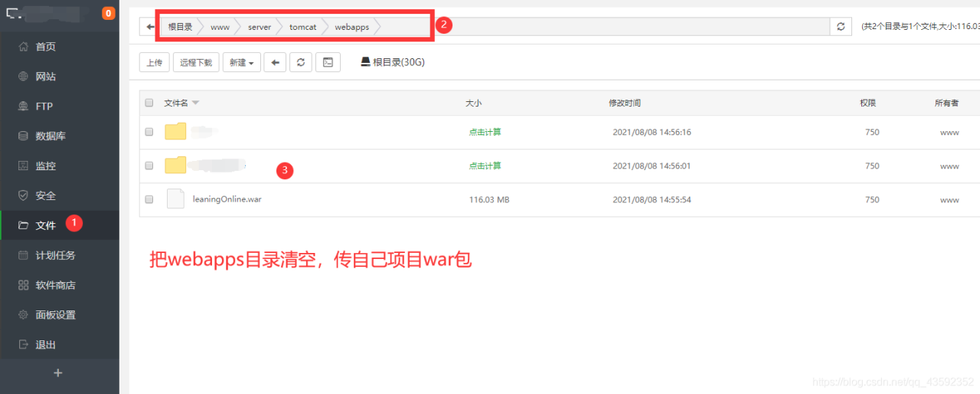Screen dimensions: 980x394
Task: Click the tomcat breadcrumb segment
Action: tap(302, 27)
